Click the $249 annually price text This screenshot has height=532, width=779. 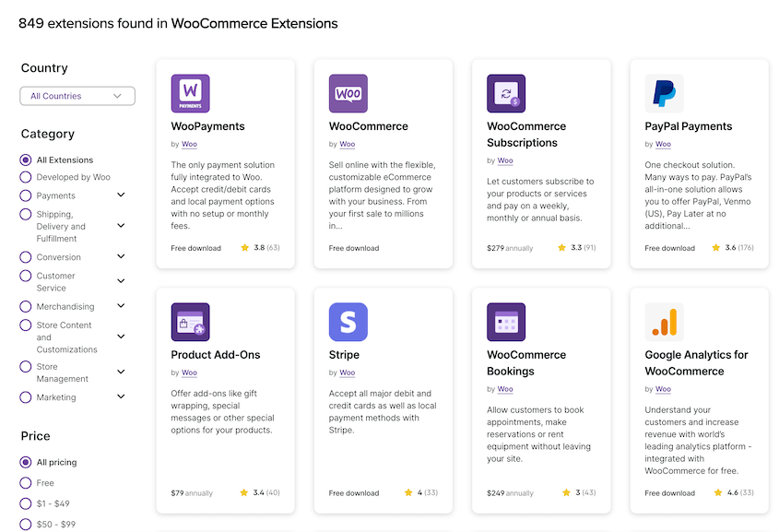point(510,492)
